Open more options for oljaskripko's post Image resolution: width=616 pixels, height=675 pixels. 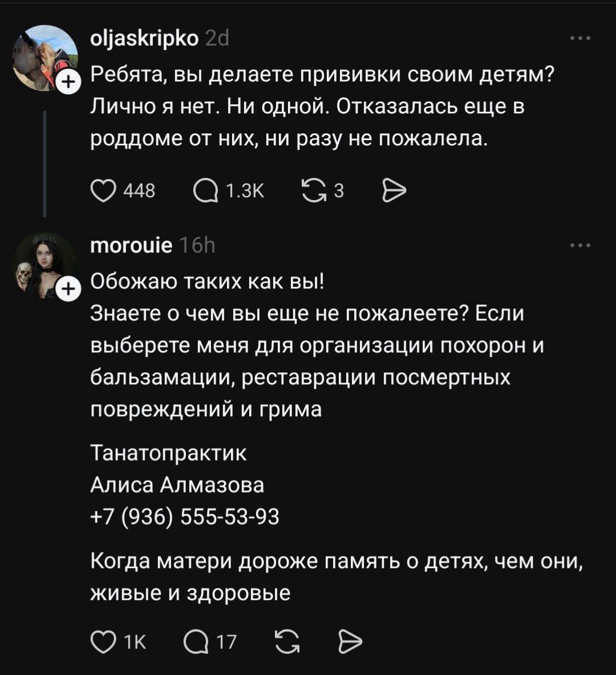pos(580,39)
